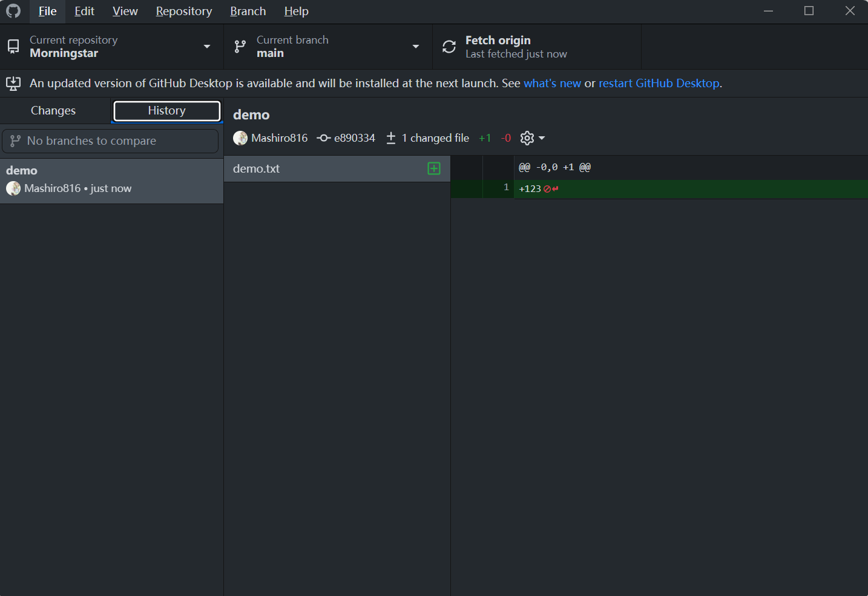Click the GitHub logo icon

[x=13, y=11]
